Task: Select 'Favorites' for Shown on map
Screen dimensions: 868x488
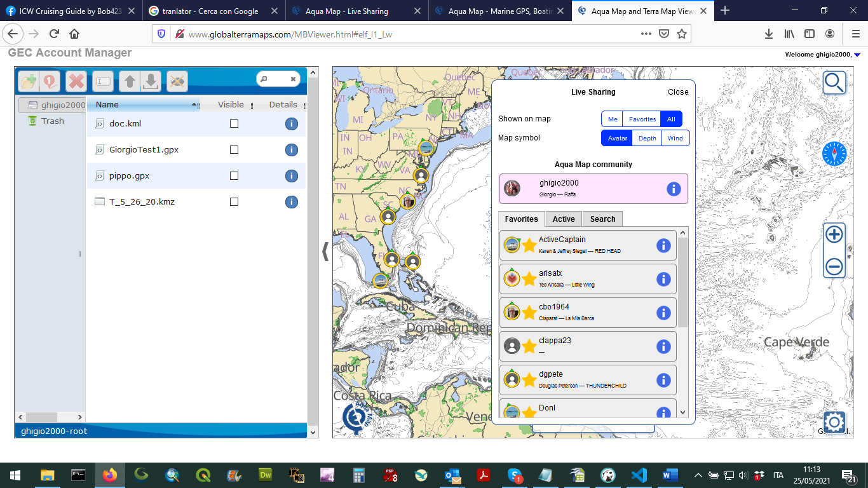Action: pos(642,119)
